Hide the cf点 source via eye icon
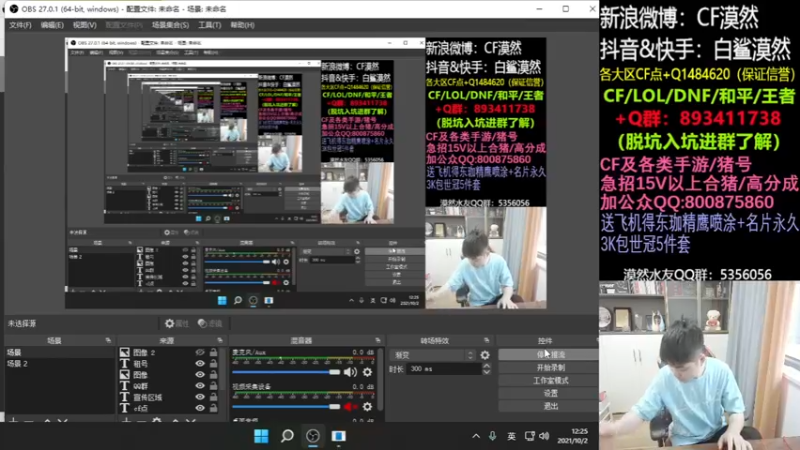 pyautogui.click(x=200, y=408)
